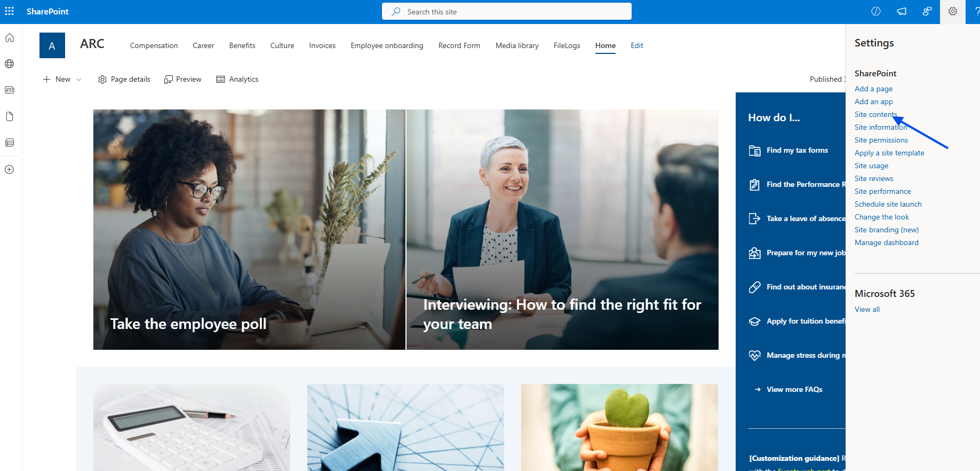Open the app launcher waffle icon

point(10,11)
